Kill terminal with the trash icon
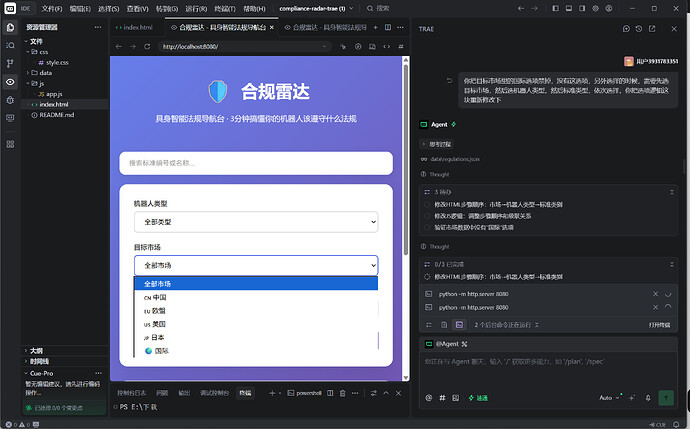This screenshot has height=429, width=690. [342, 393]
